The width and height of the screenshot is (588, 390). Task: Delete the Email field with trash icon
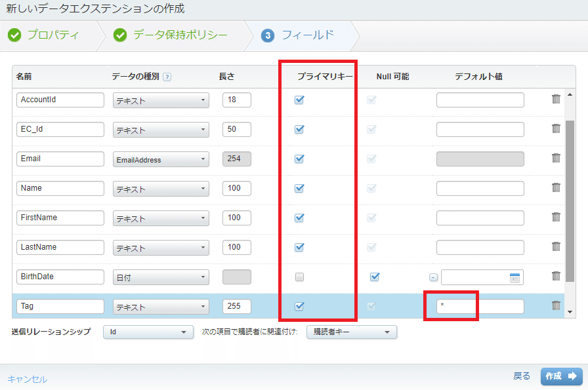pos(556,158)
